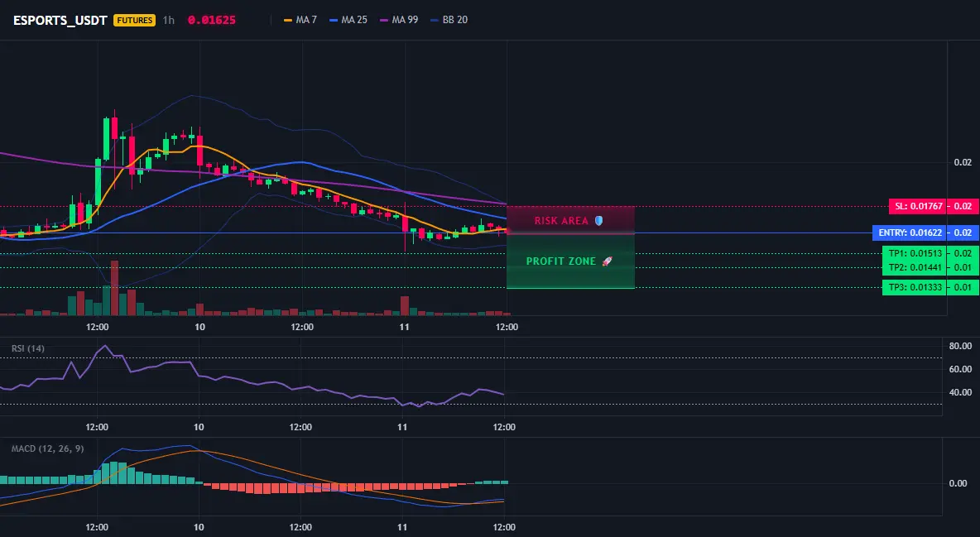The height and width of the screenshot is (537, 980).
Task: Toggle the BB 20 legend item
Action: click(449, 20)
